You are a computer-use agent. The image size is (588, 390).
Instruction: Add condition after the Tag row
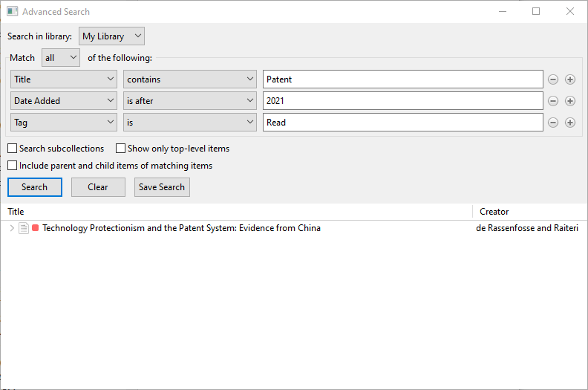tap(570, 123)
